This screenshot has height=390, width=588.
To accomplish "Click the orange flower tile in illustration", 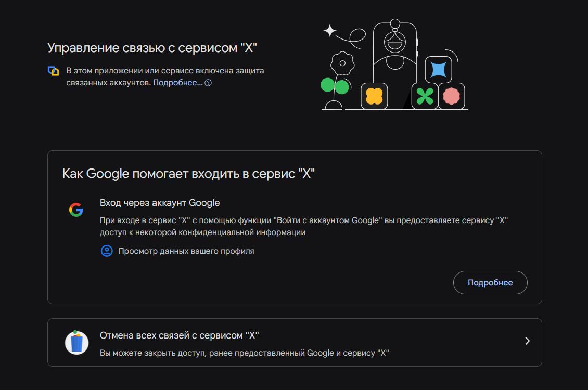I will coord(374,96).
